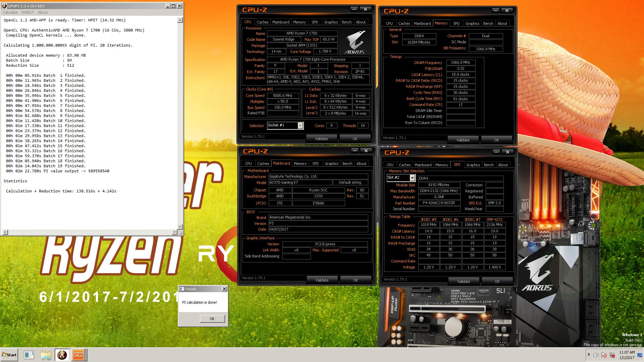The image size is (644, 362).
Task: Select CPU tab in CPU-Z Memory window
Action: pyautogui.click(x=389, y=23)
